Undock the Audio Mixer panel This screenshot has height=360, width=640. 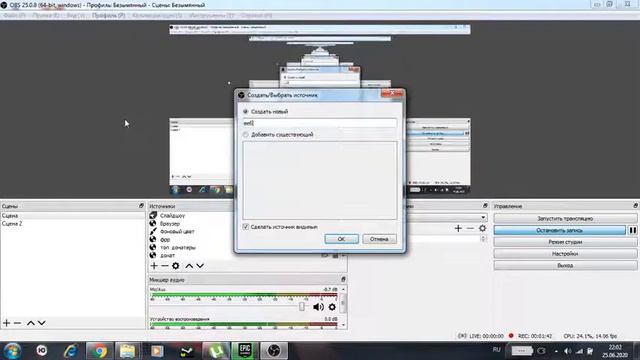[343, 279]
